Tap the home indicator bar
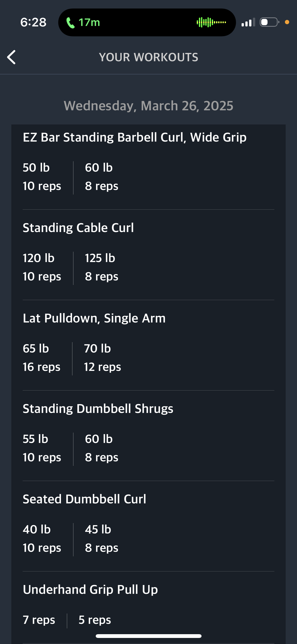 (148, 636)
